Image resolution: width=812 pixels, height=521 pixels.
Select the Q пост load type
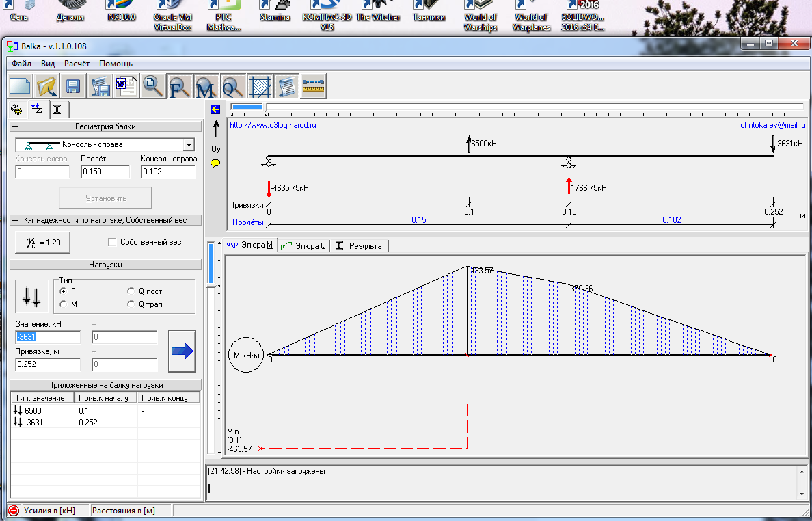(x=131, y=291)
